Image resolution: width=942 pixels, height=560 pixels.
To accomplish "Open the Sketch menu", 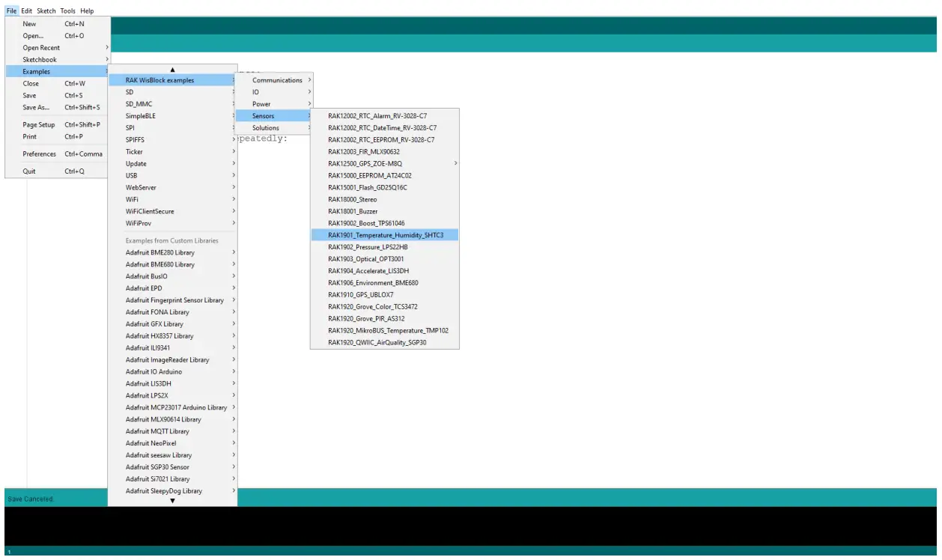I will [46, 11].
